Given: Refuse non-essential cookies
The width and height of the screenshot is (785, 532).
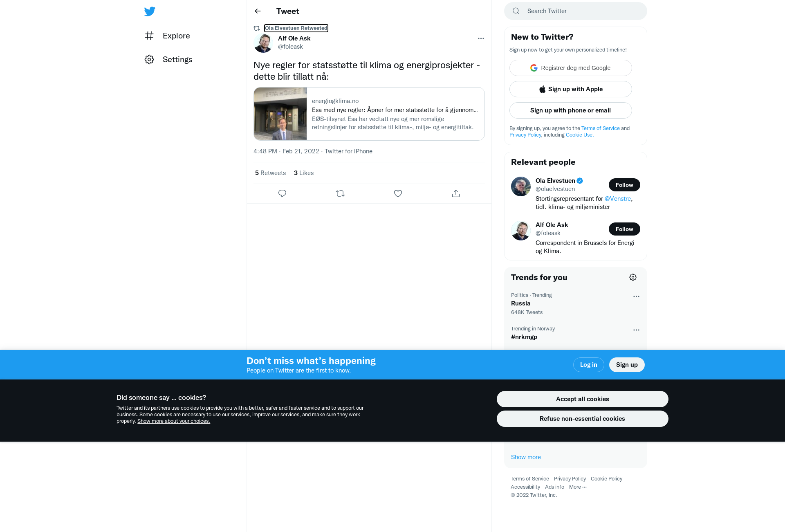Looking at the screenshot, I should tap(582, 419).
